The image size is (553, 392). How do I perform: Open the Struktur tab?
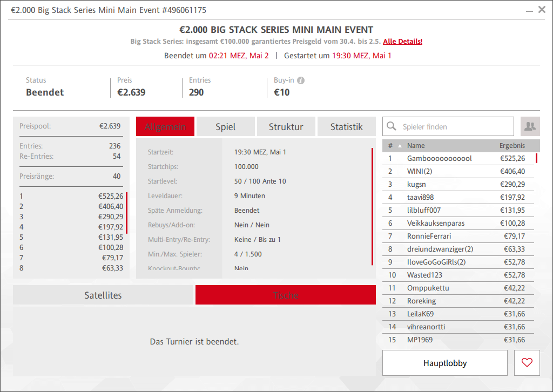(x=286, y=126)
